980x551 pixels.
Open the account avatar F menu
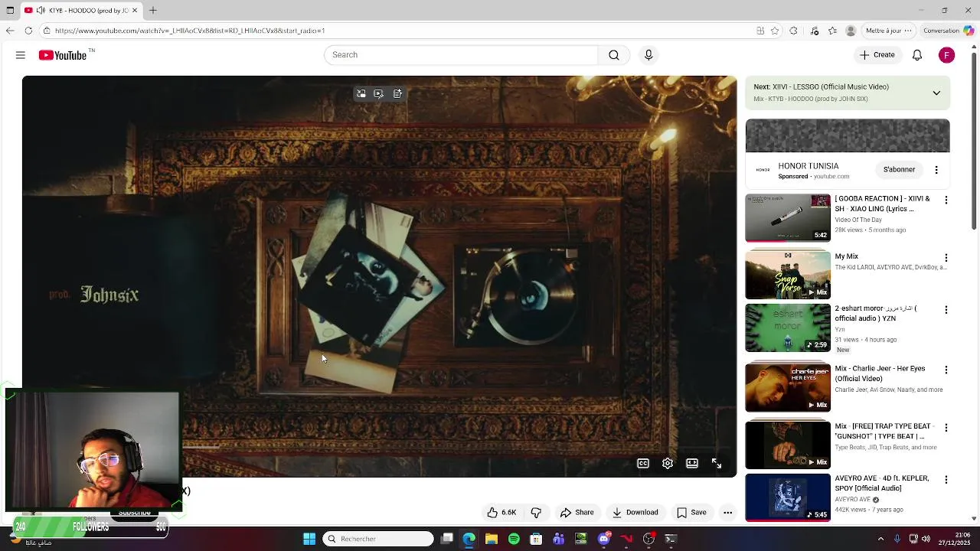pyautogui.click(x=947, y=55)
